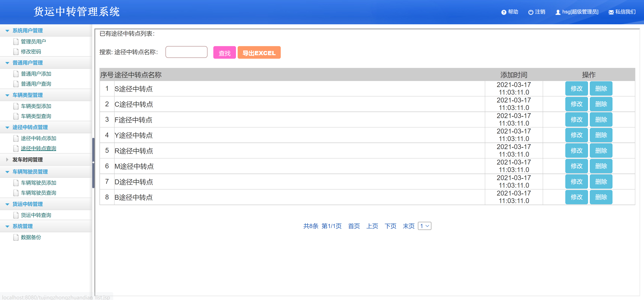This screenshot has width=644, height=300.
Task: Click the envelope message icon
Action: coord(611,12)
